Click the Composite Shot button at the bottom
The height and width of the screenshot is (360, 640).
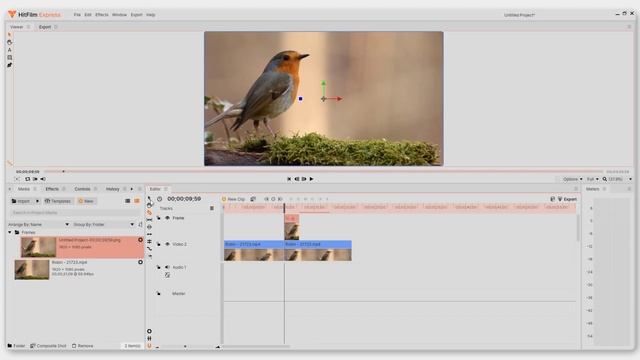click(x=48, y=346)
